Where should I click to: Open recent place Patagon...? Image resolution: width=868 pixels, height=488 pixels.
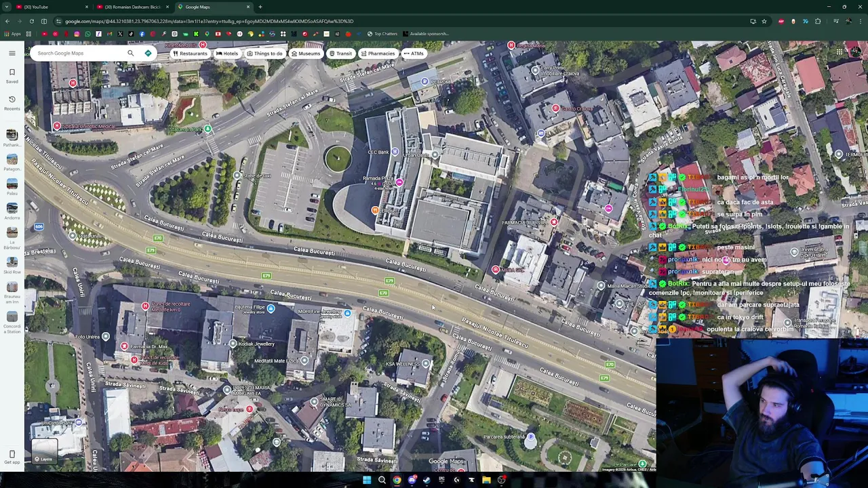pos(12,162)
